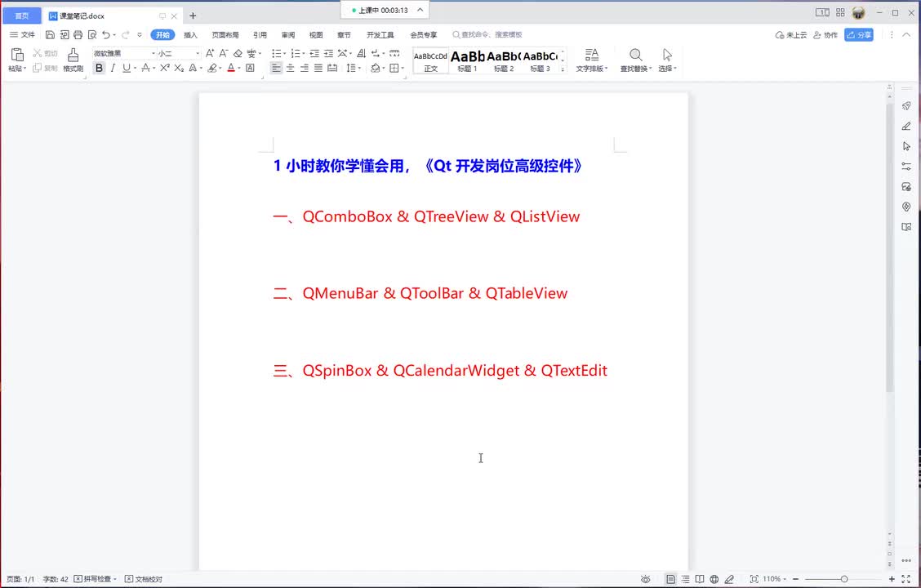
Task: Toggle align left
Action: 275,68
